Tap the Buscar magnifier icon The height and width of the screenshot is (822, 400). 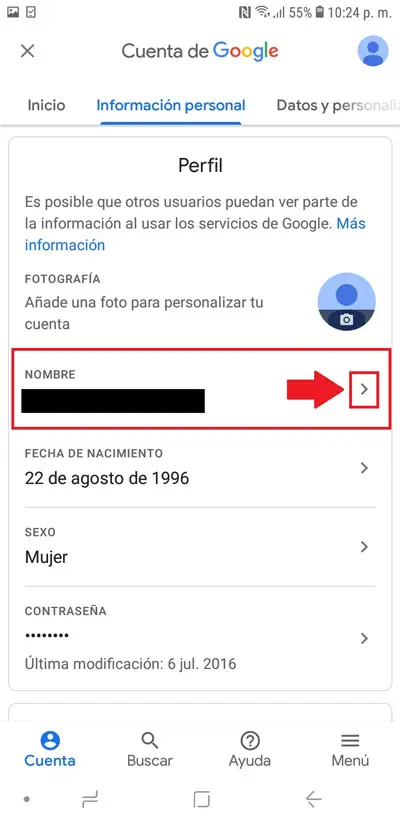click(149, 741)
